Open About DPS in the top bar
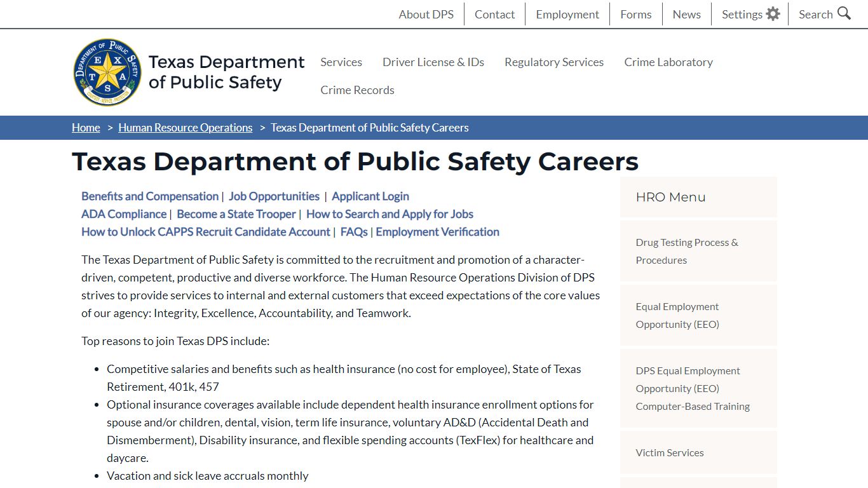868x488 pixels. click(426, 14)
